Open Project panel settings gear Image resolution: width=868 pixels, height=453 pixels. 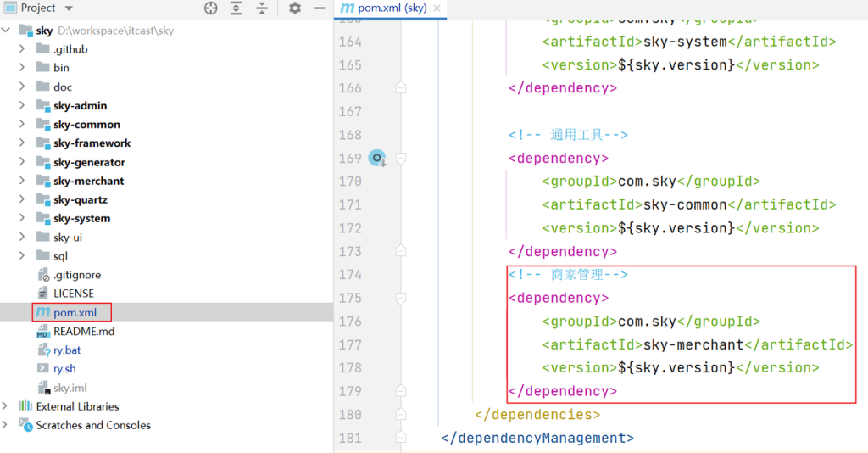click(295, 8)
